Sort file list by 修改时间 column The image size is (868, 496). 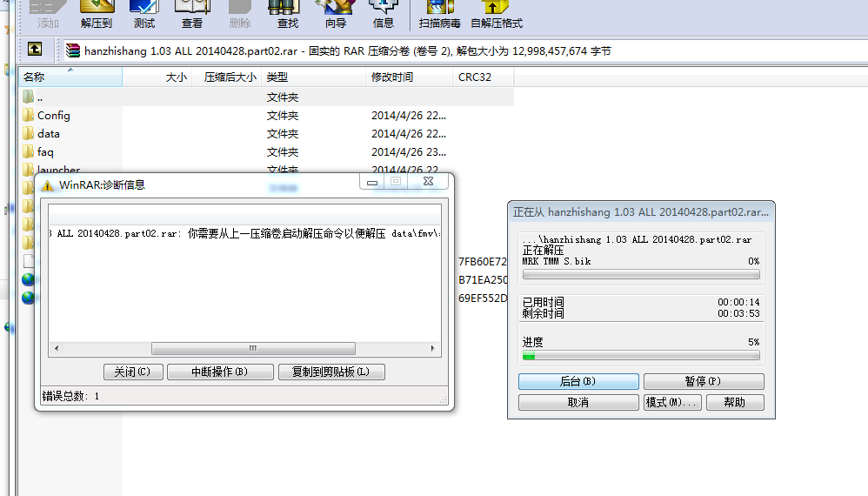409,77
